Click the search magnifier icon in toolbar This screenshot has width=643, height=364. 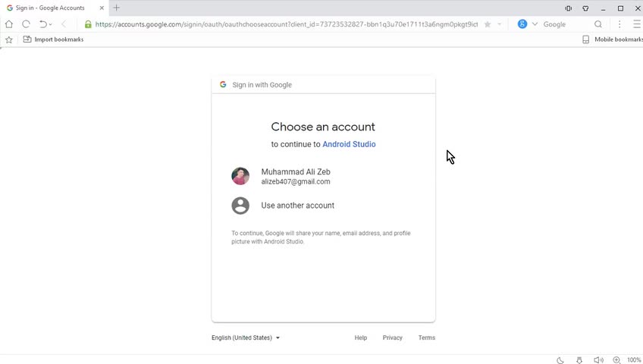(598, 24)
